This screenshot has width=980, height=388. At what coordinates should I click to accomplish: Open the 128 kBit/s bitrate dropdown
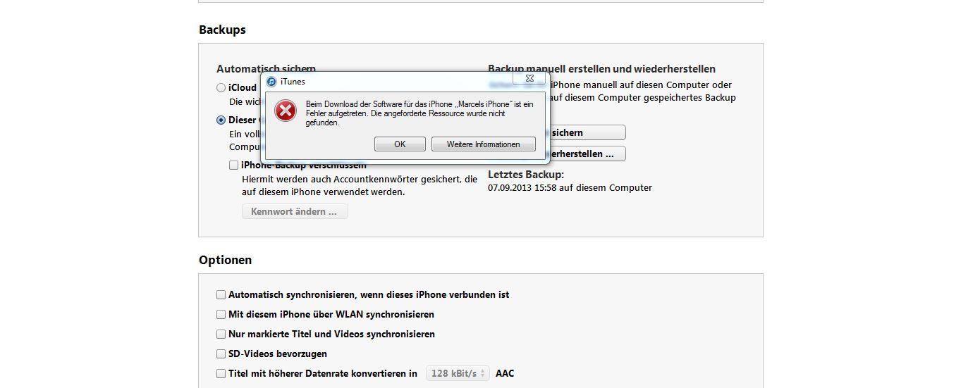tap(458, 373)
